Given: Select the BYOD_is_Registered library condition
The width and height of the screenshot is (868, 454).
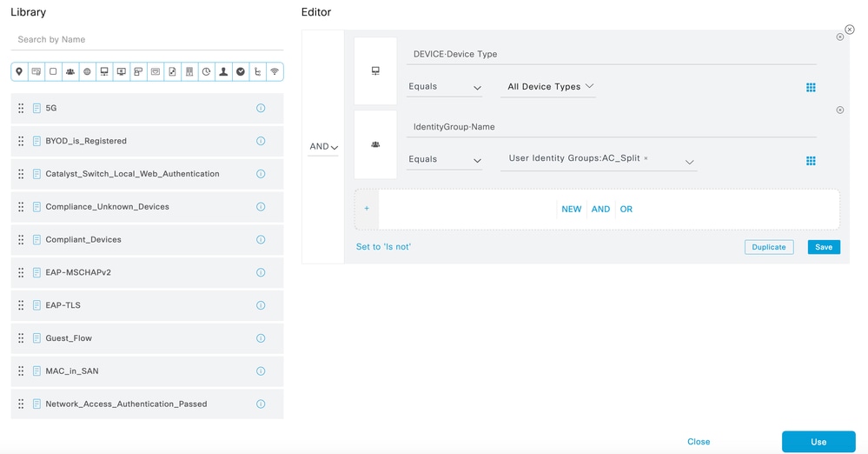Looking at the screenshot, I should click(x=147, y=141).
